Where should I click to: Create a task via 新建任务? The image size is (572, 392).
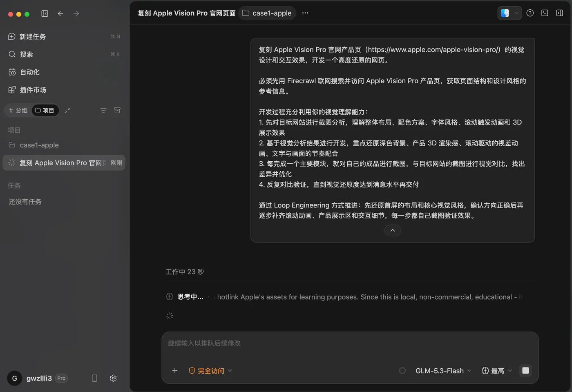[x=65, y=36]
